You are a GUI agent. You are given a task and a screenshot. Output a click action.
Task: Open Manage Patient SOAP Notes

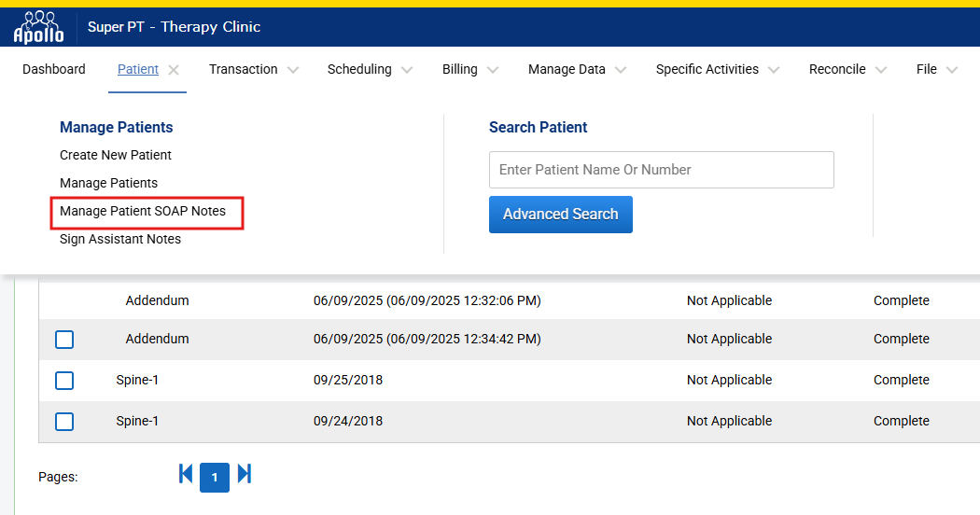click(143, 211)
